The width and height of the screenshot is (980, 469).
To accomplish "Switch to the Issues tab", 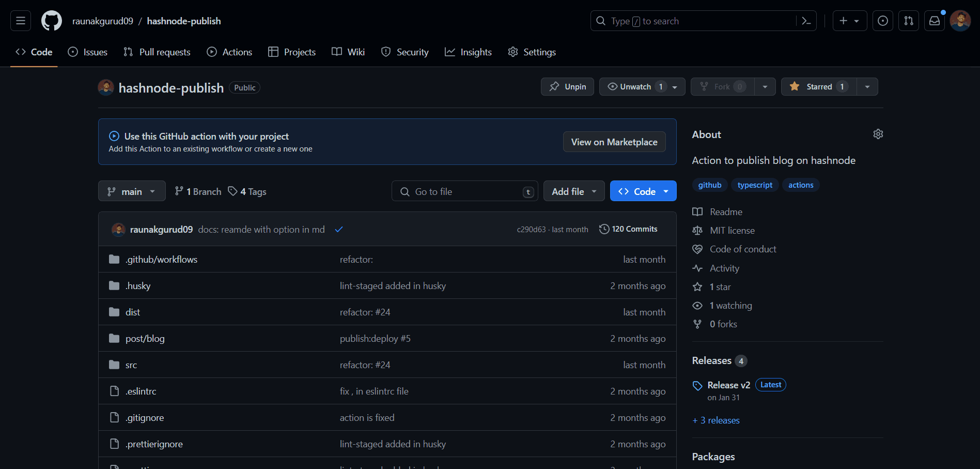I will (88, 52).
